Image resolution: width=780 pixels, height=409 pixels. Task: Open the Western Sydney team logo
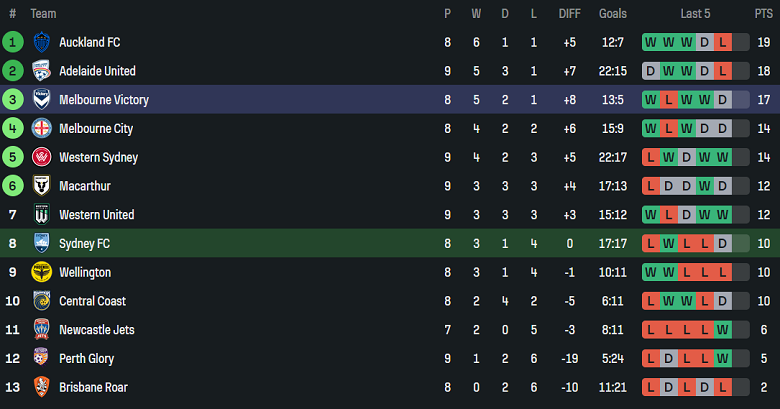41,157
